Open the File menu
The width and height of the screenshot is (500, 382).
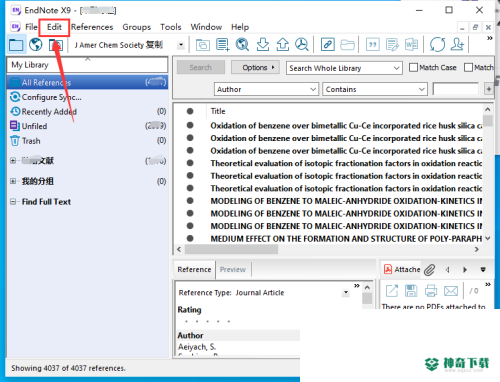[31, 27]
